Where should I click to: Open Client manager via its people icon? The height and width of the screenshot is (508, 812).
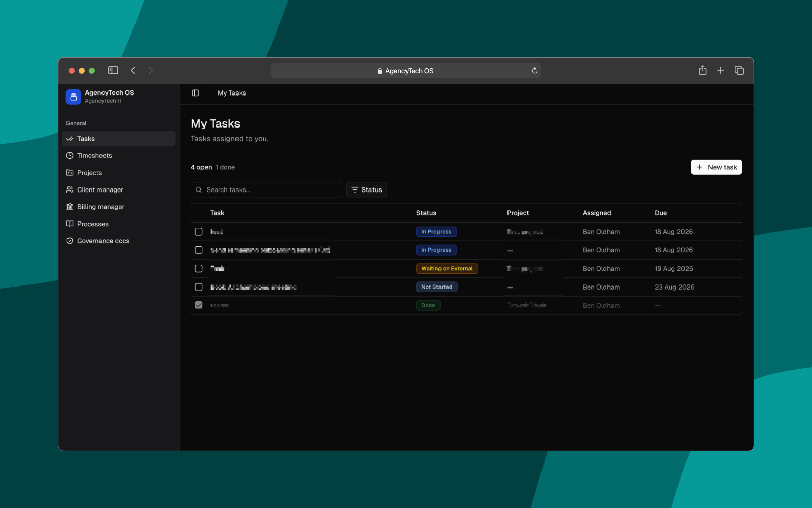click(x=70, y=190)
